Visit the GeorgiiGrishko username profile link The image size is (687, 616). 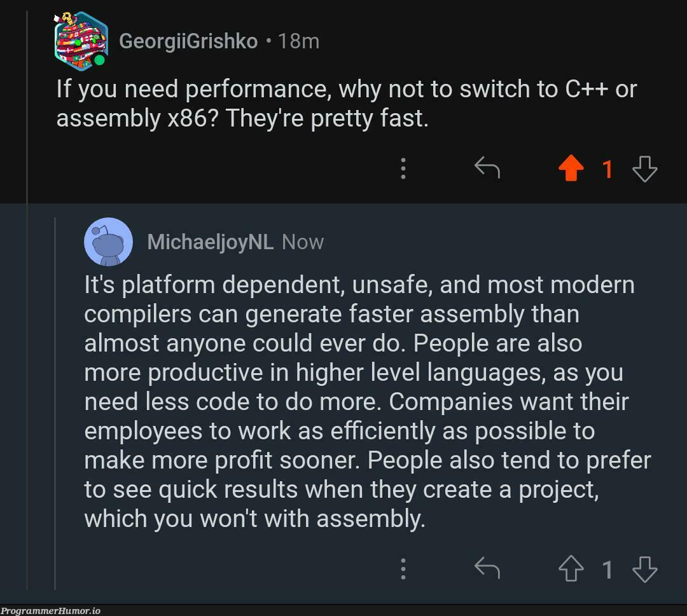point(188,41)
